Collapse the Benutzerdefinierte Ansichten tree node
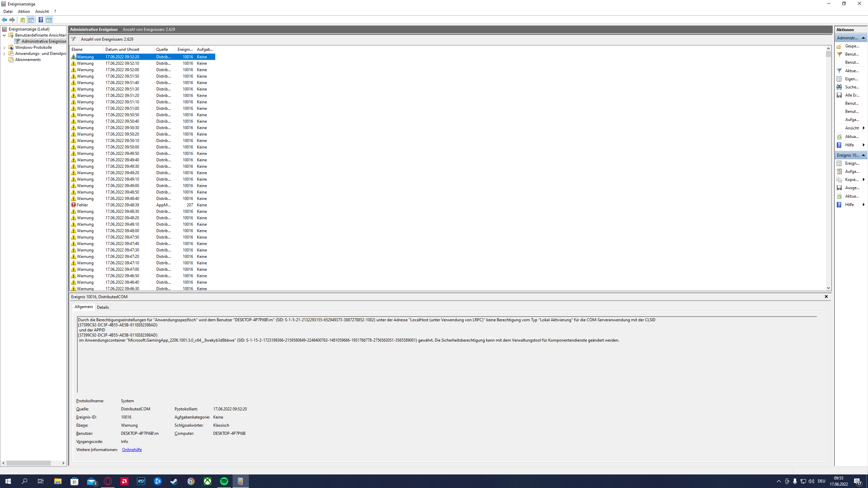This screenshot has height=488, width=868. pos(4,35)
